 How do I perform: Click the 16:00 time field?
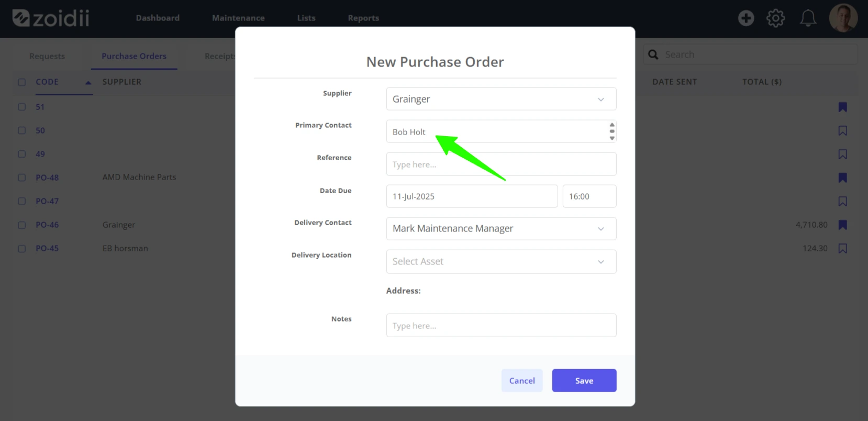pyautogui.click(x=589, y=196)
